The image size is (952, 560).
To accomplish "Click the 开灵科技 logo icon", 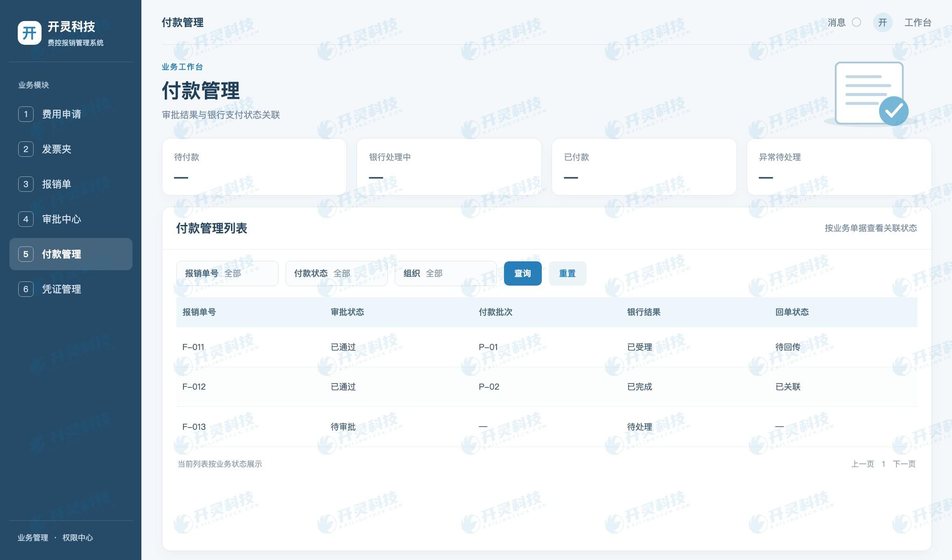I will [x=29, y=33].
